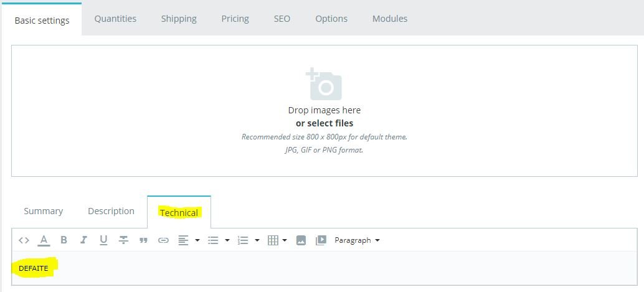Click the add-photo camera icon
Screen dimensions: 644x292
pos(324,84)
